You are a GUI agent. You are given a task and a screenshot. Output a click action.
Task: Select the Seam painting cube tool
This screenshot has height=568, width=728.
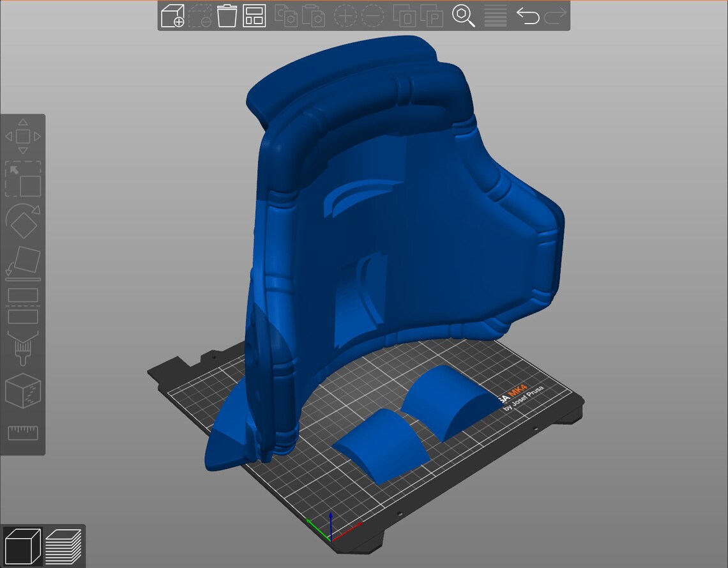click(x=23, y=391)
